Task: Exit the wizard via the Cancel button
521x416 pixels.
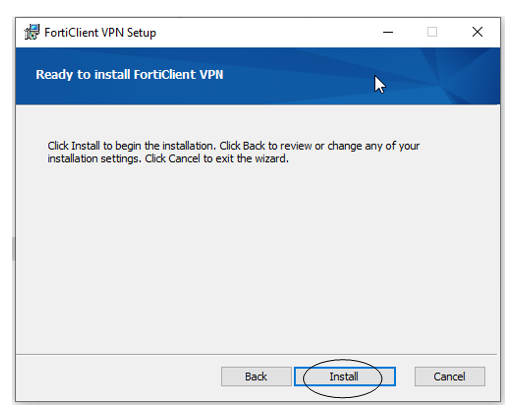Action: 450,377
